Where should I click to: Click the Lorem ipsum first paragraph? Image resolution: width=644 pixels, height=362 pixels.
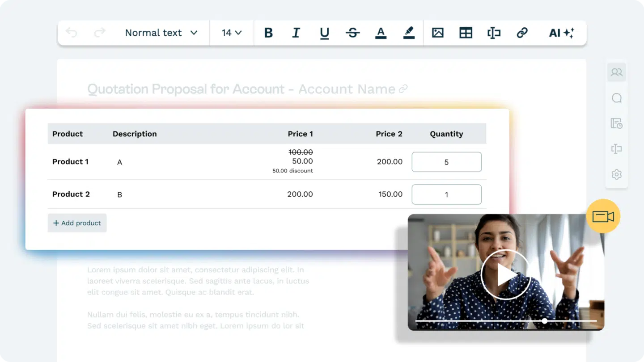(198, 281)
